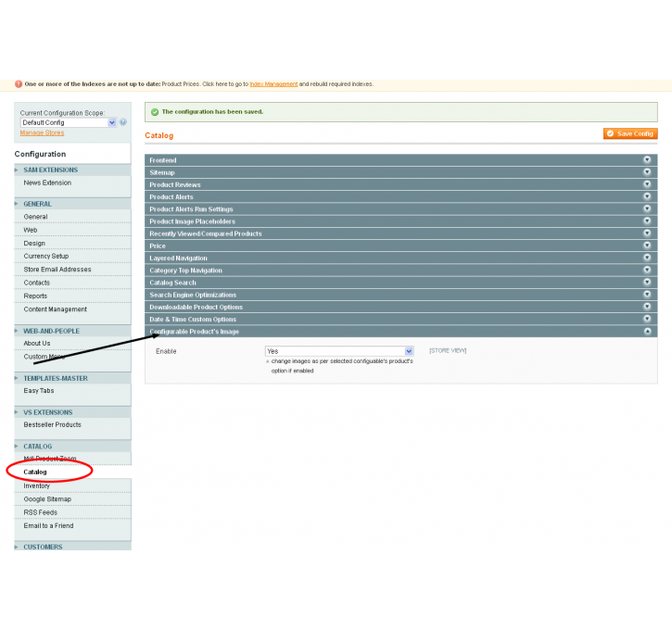Image resolution: width=672 pixels, height=630 pixels.
Task: Follow the Manage Stores link
Action: (x=42, y=132)
